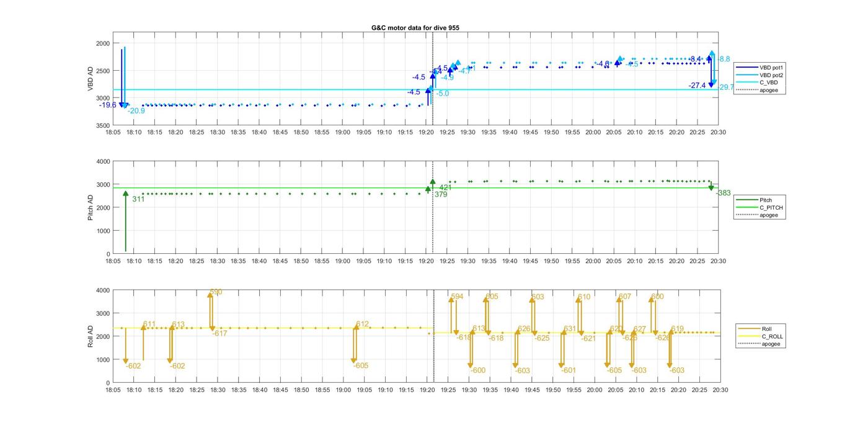
Task: Click the '-29.7' VBD data label
Action: (725, 87)
